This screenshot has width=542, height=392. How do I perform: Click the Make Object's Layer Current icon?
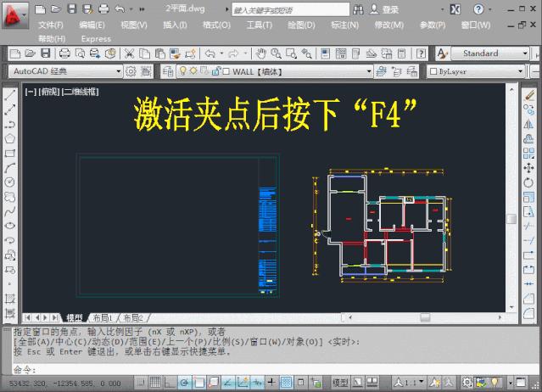pos(382,71)
